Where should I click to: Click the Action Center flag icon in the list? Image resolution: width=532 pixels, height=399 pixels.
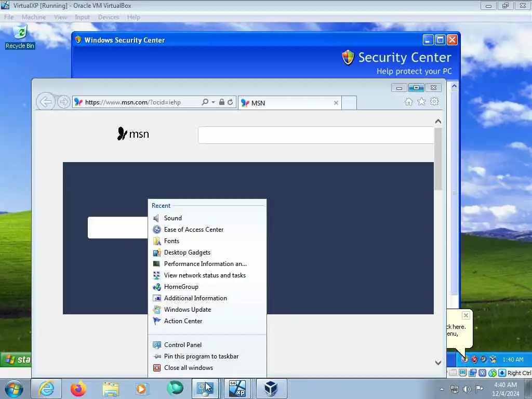click(x=156, y=321)
